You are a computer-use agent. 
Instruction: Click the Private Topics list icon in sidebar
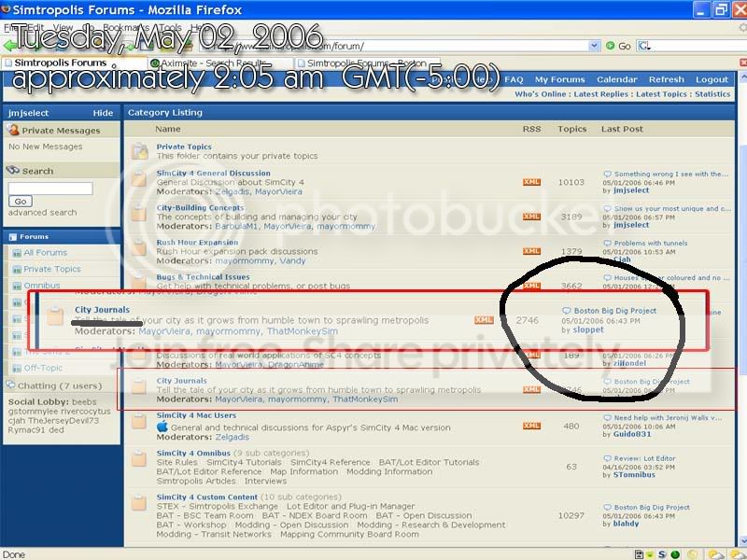(17, 270)
